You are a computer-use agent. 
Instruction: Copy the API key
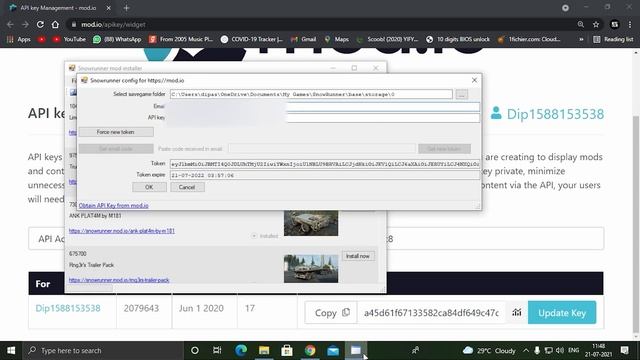[331, 313]
